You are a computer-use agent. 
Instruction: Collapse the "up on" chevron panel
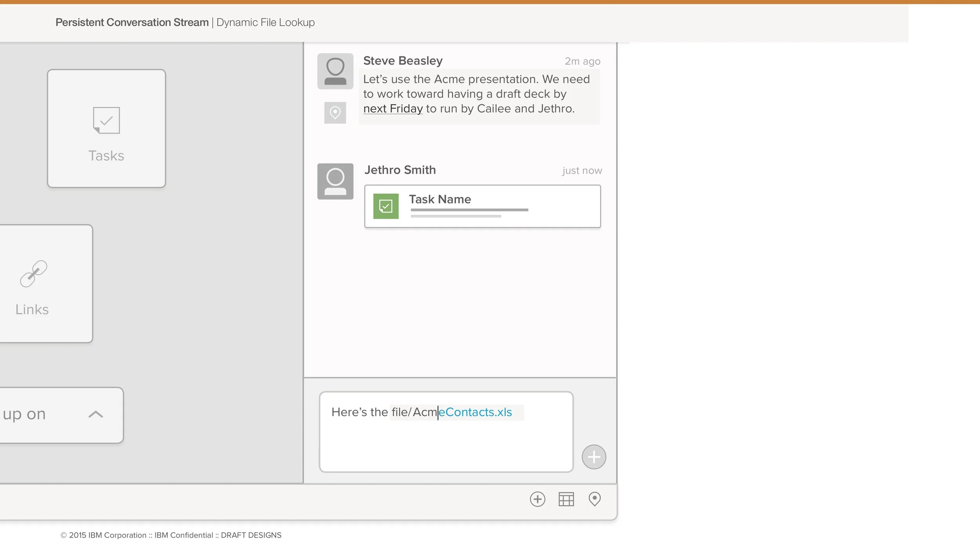pyautogui.click(x=96, y=414)
